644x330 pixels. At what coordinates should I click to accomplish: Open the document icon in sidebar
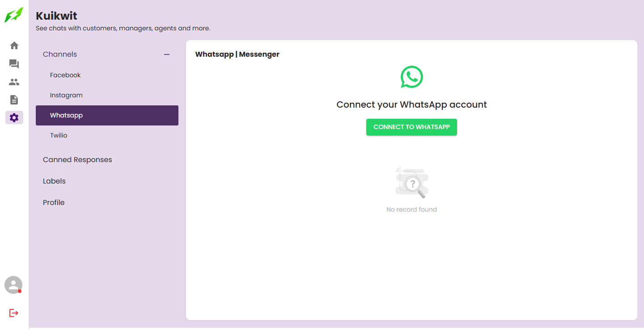tap(14, 100)
